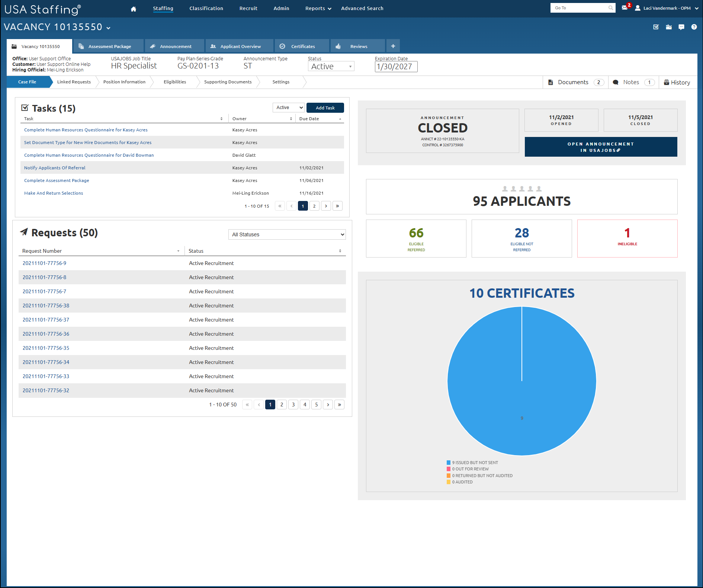The width and height of the screenshot is (703, 588).
Task: Open request 20211101-77756-38 link
Action: click(46, 306)
